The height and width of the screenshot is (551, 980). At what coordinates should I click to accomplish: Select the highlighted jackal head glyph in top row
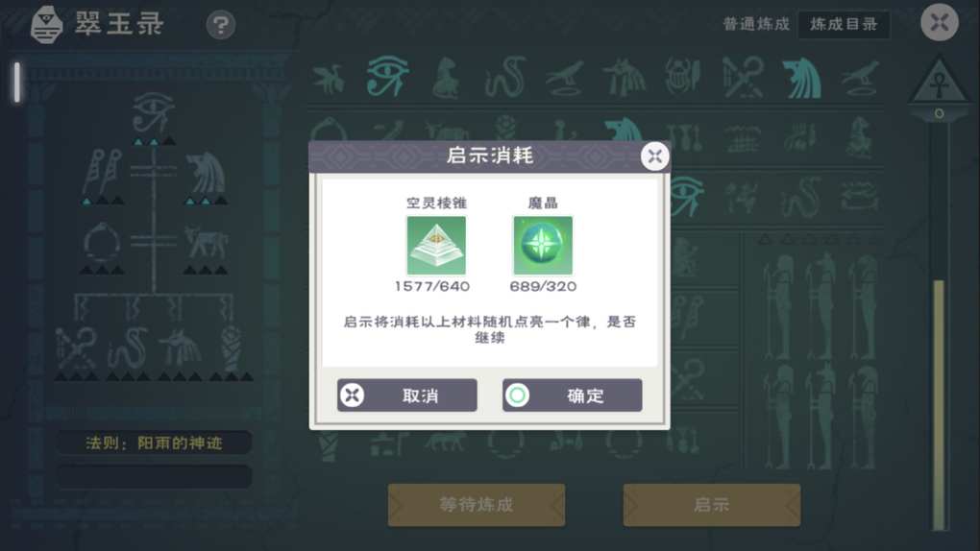tap(801, 78)
